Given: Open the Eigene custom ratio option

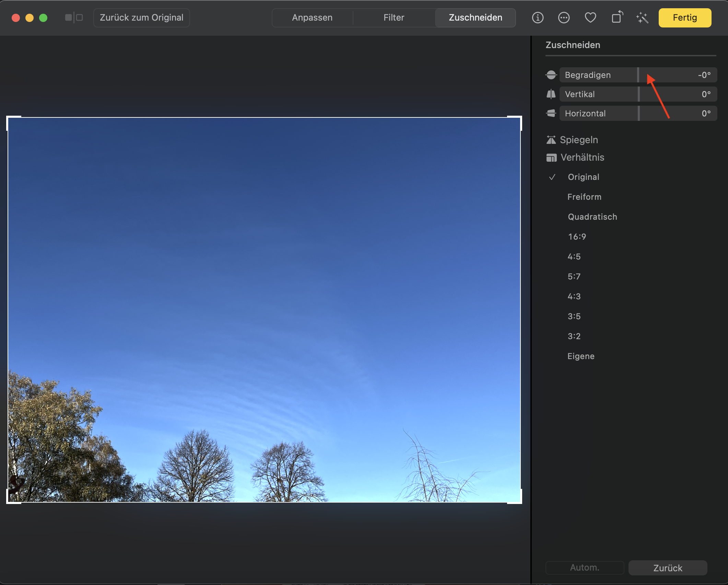Looking at the screenshot, I should coord(580,356).
